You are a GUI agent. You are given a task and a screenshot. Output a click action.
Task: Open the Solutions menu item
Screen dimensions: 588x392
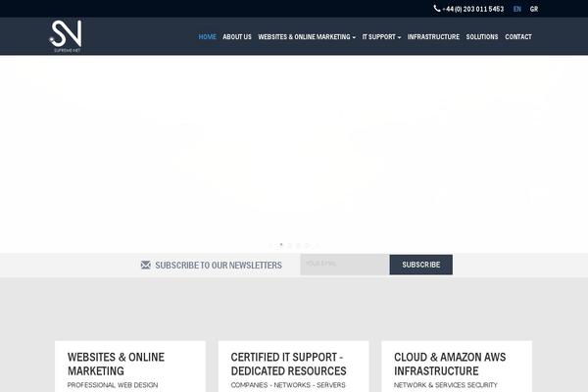tap(482, 37)
